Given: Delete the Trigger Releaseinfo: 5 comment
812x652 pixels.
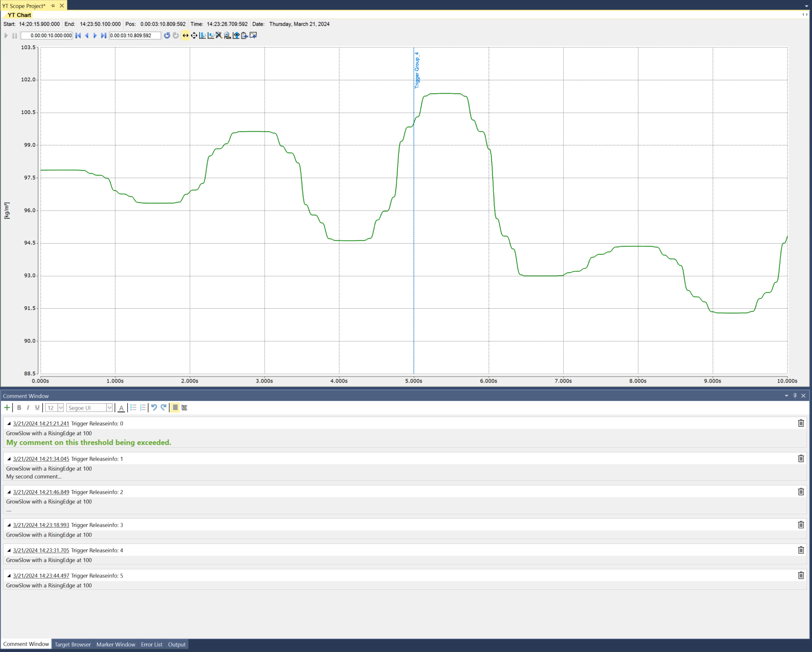Looking at the screenshot, I should (x=801, y=575).
